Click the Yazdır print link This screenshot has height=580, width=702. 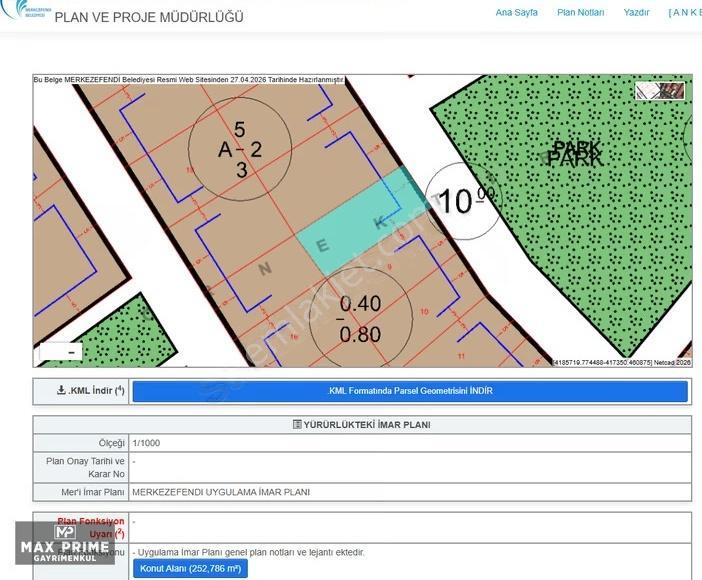[636, 13]
